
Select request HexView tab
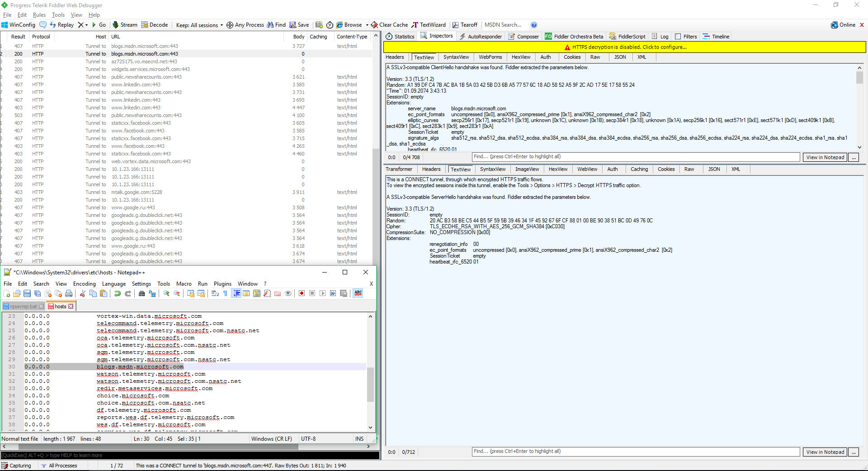(521, 57)
